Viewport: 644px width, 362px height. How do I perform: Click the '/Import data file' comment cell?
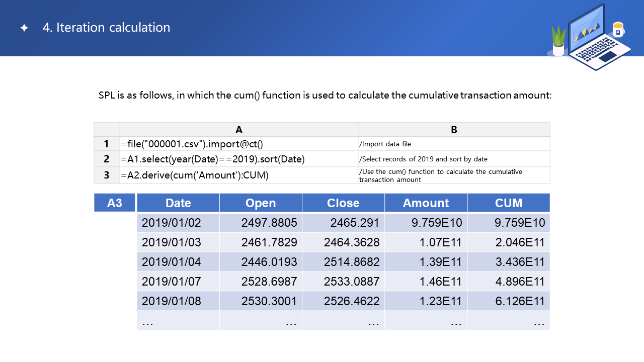[385, 144]
